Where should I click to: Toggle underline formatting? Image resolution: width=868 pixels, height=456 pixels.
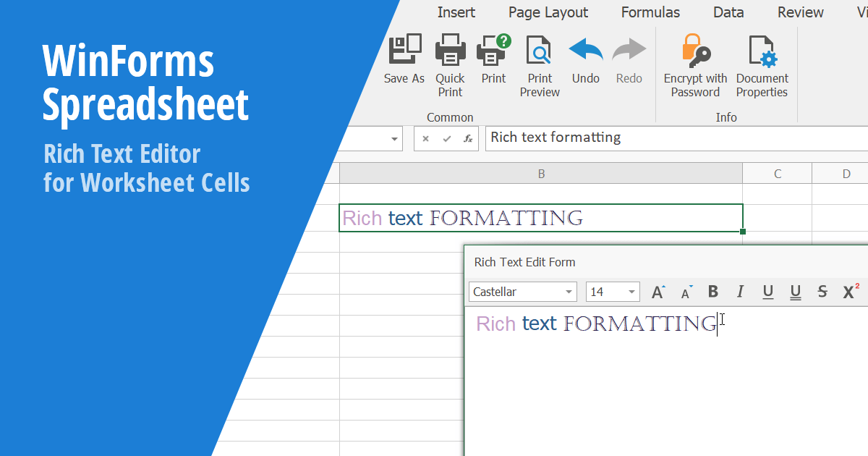click(x=767, y=291)
